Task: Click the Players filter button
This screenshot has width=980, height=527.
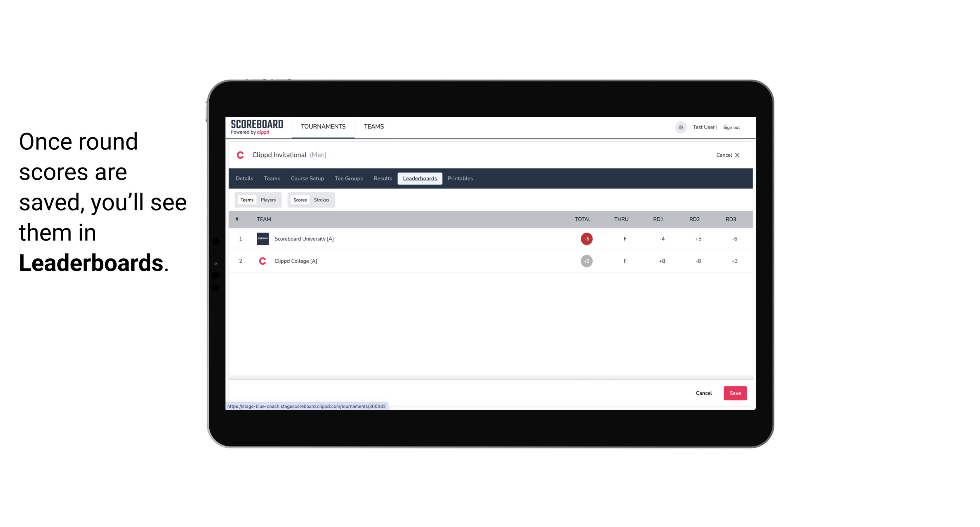Action: pos(268,200)
